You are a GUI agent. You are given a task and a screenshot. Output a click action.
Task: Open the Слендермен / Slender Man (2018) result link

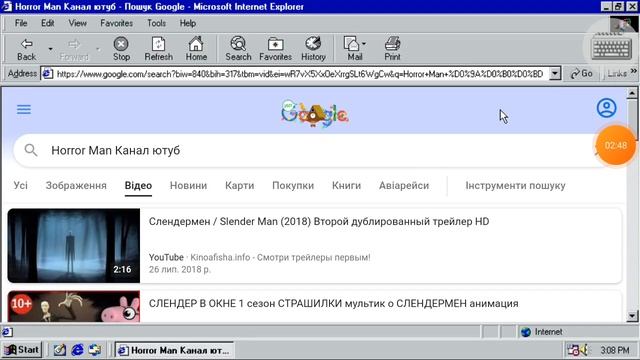click(319, 222)
